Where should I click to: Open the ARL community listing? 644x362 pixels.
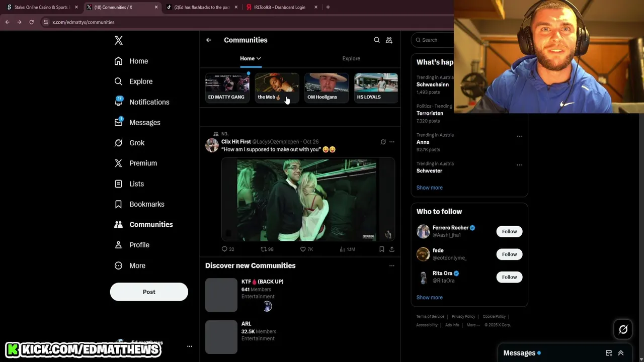tap(300, 337)
